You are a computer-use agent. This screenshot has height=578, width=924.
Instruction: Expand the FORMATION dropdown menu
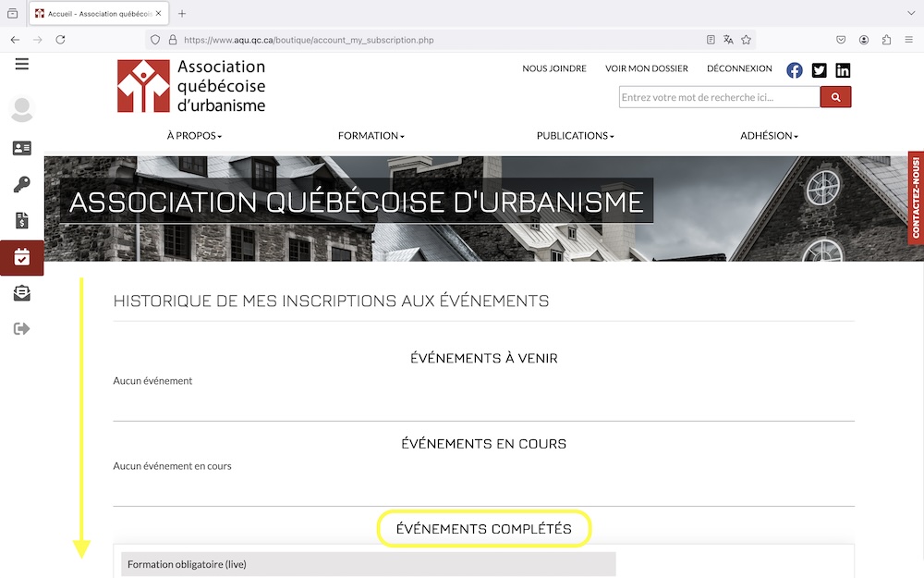(x=371, y=136)
